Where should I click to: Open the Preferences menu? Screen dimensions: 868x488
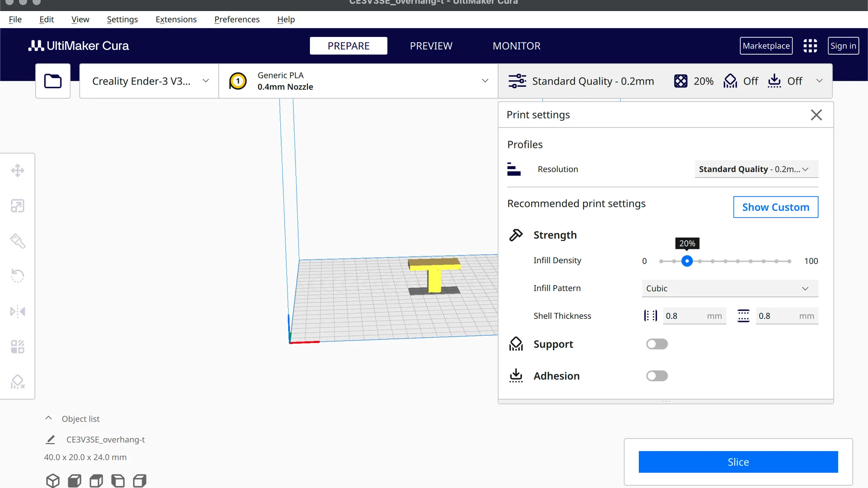click(237, 20)
